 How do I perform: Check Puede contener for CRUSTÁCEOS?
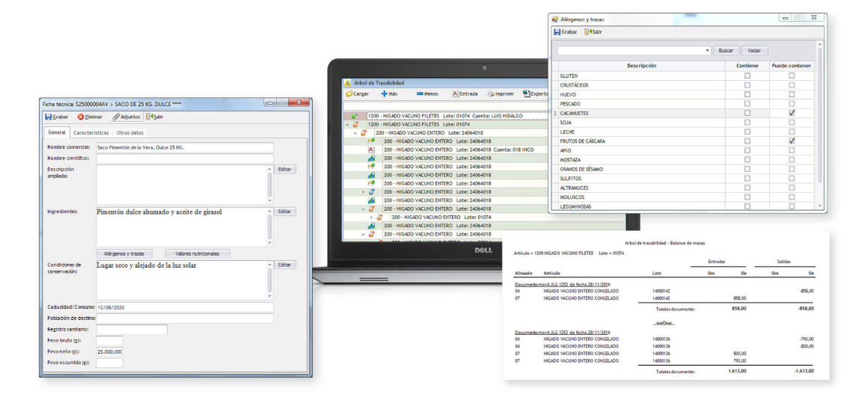(x=792, y=85)
